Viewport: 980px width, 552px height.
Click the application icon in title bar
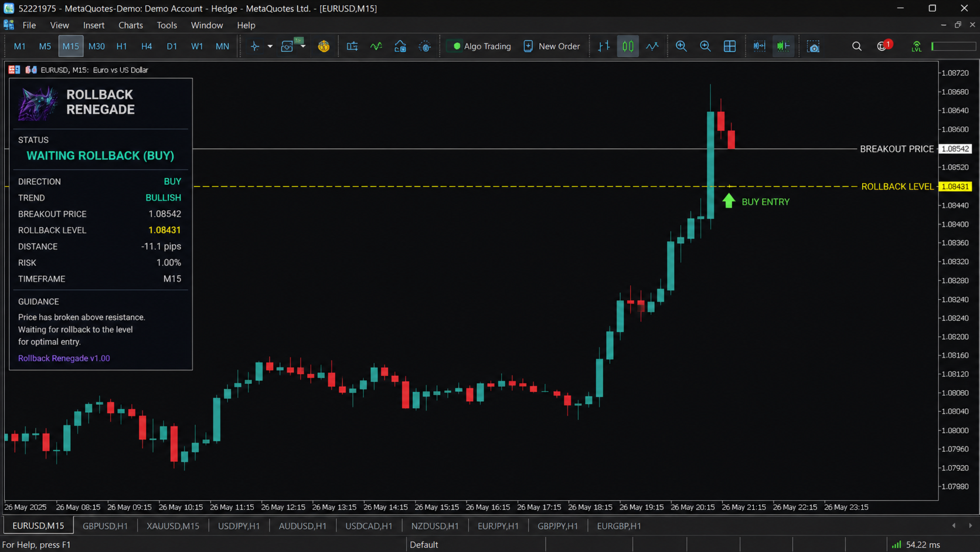point(9,8)
